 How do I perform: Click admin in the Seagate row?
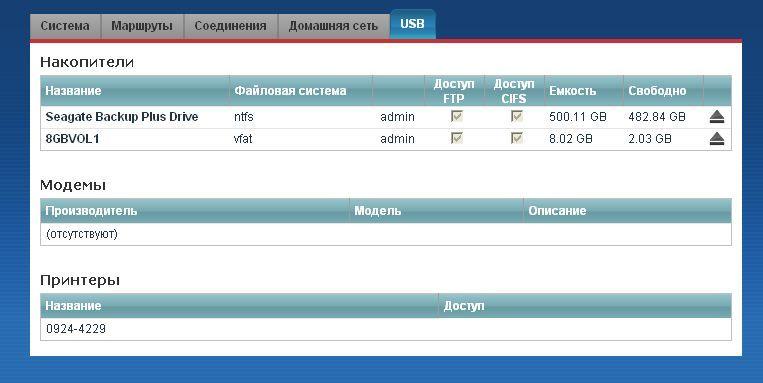point(398,117)
